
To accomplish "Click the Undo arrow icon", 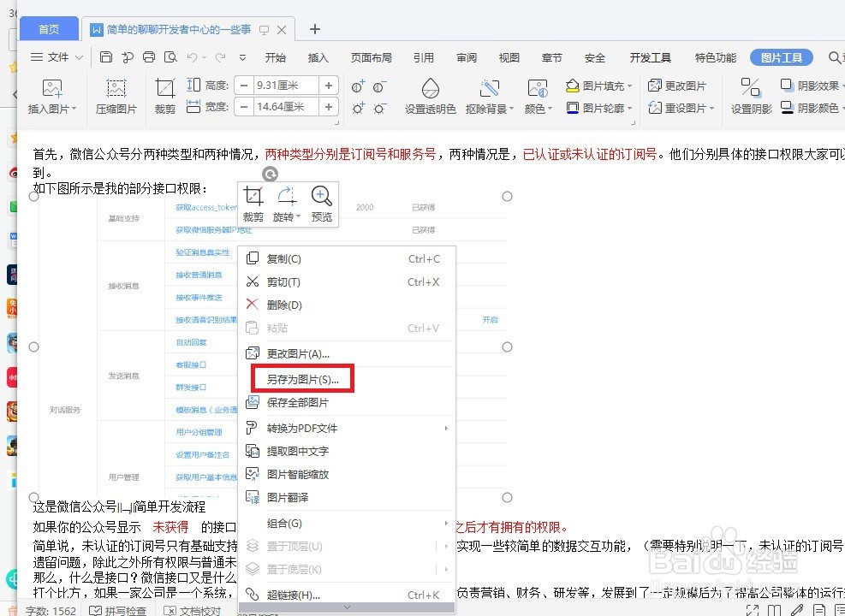I will [x=193, y=57].
